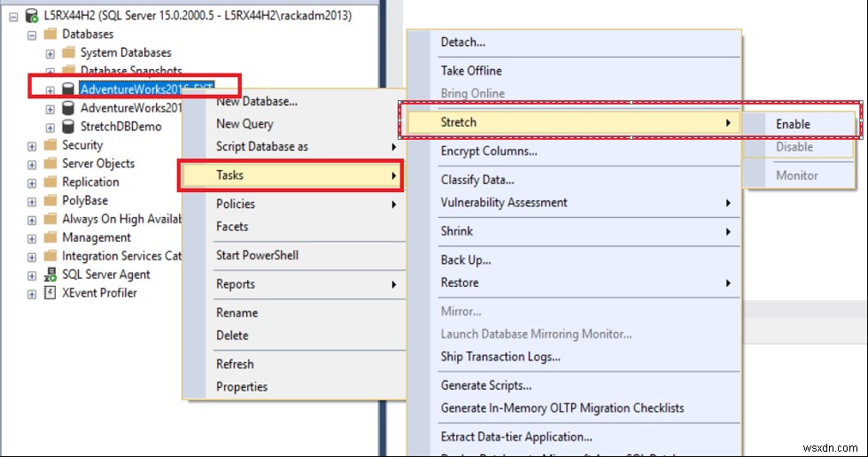Select Back Up... menu item
This screenshot has height=457, width=868.
tap(575, 260)
